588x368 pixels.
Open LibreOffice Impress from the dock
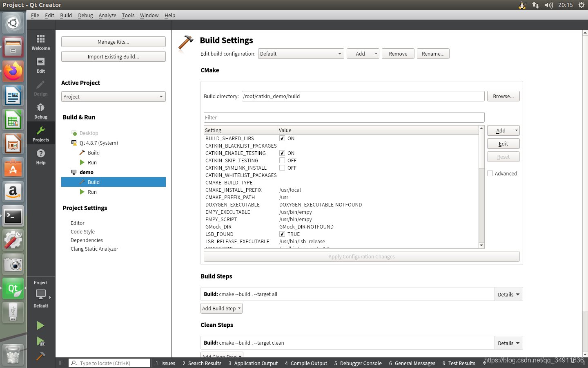13,144
